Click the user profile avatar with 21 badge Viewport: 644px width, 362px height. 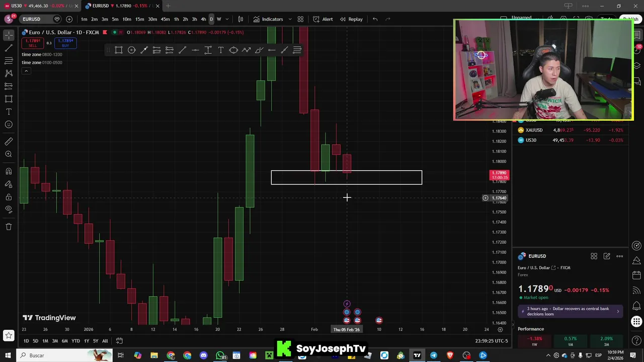point(9,19)
